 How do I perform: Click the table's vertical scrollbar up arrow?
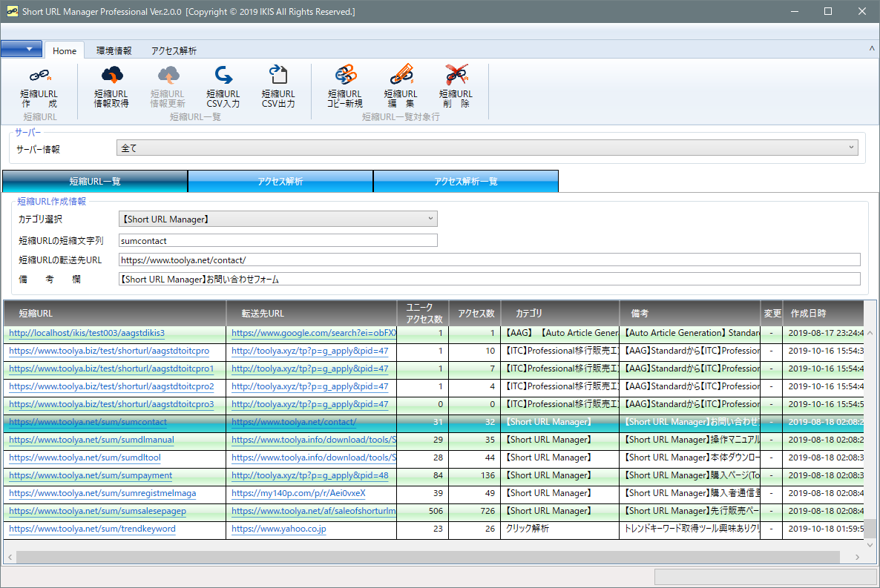[870, 333]
